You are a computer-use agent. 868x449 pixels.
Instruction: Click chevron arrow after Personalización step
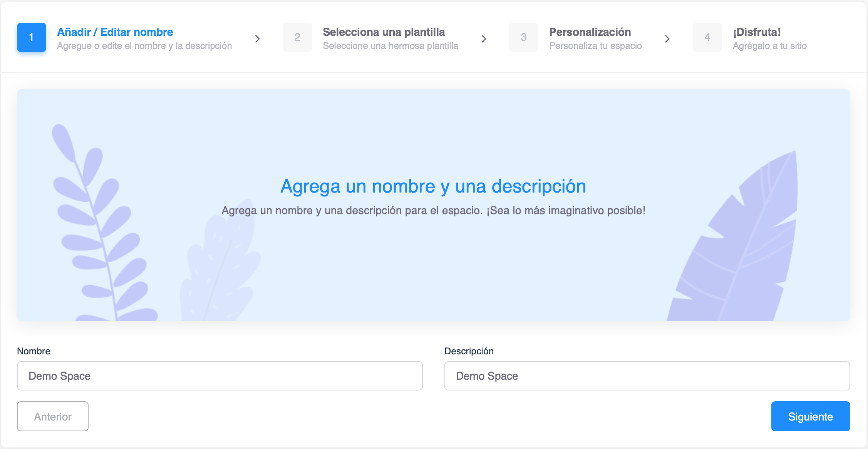667,39
